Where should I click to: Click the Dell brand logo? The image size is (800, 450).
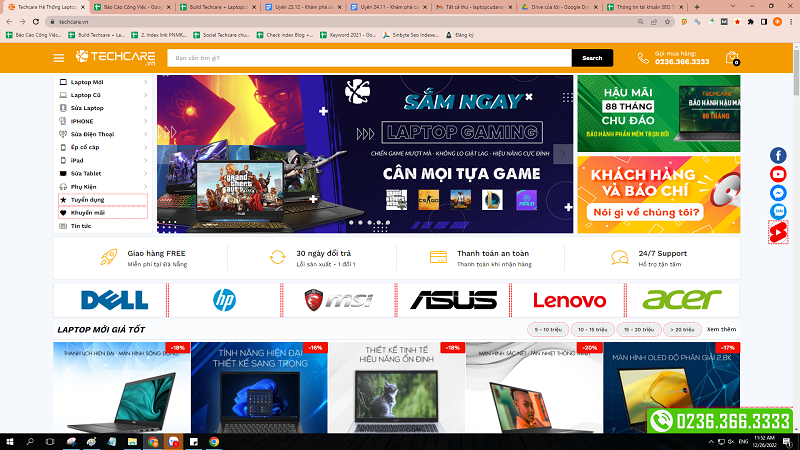click(x=114, y=300)
